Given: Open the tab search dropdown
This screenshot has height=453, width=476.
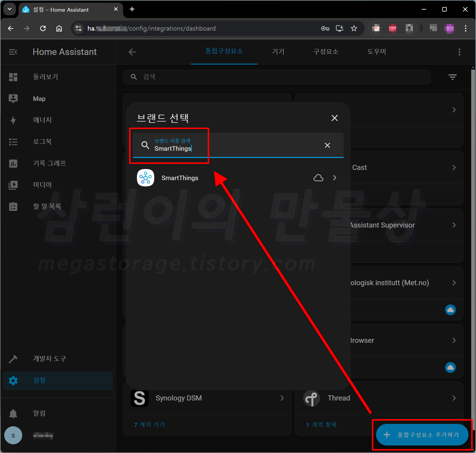Looking at the screenshot, I should (x=10, y=9).
